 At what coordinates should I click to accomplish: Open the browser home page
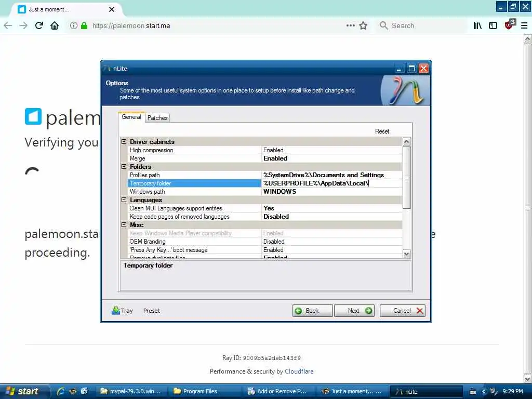tap(55, 25)
